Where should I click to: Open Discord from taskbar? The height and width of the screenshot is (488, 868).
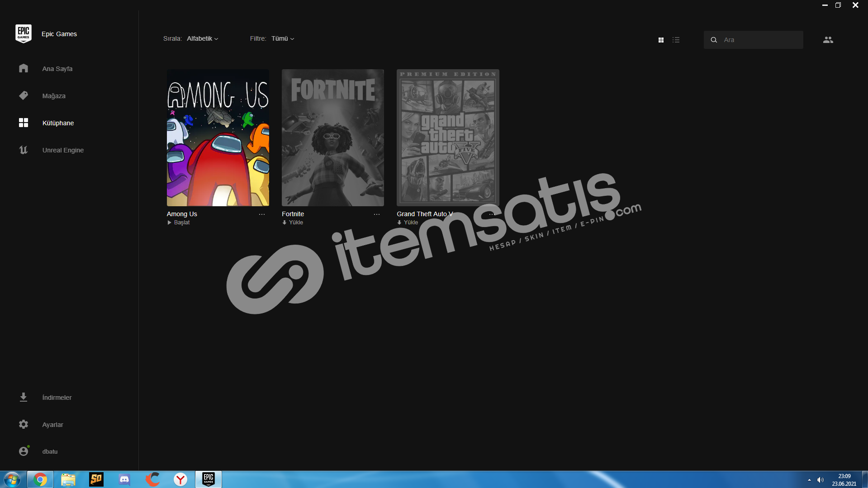[x=124, y=479]
